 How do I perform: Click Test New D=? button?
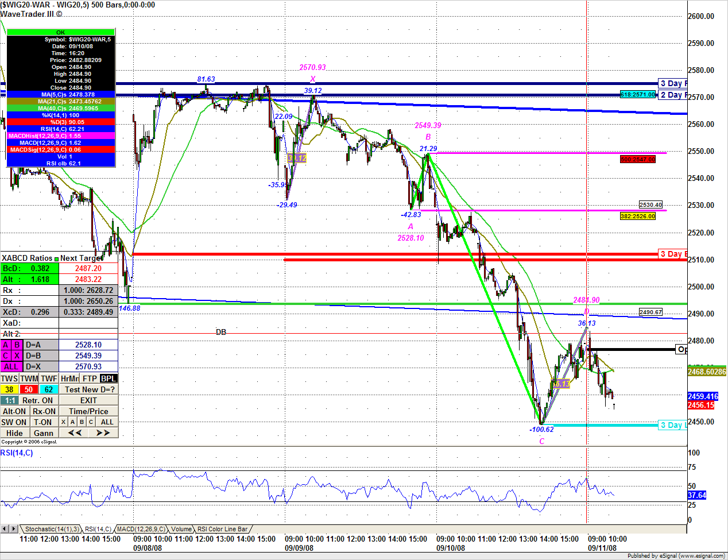pyautogui.click(x=89, y=389)
